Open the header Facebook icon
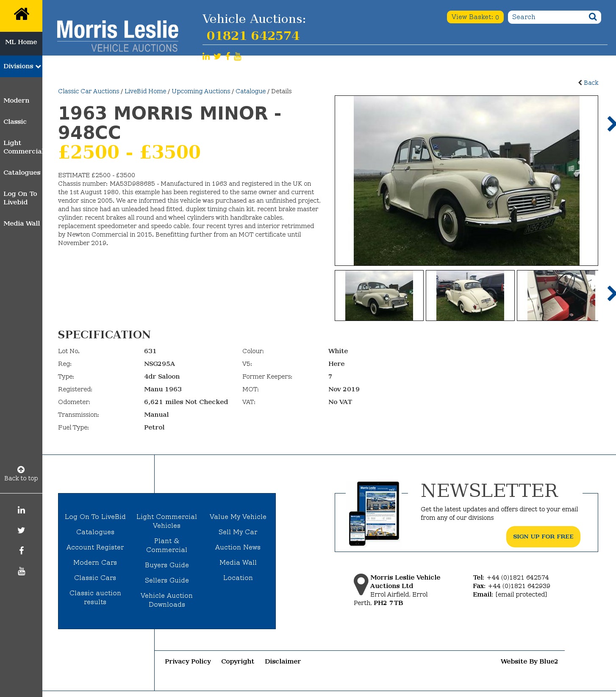Screen dimensions: 616x697 [228, 56]
